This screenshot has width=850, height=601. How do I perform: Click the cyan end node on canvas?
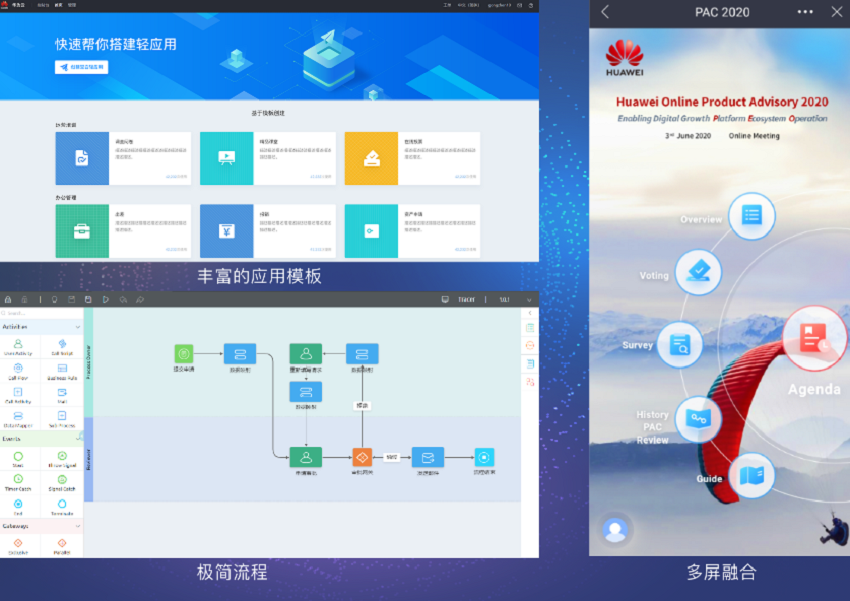[x=484, y=457]
